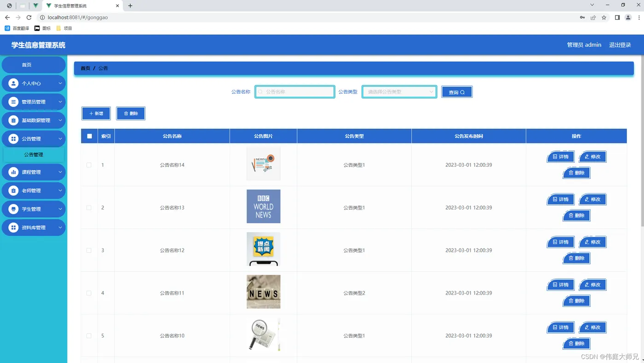This screenshot has width=644, height=363.
Task: Open the 项目 bookmark folder
Action: (64, 28)
